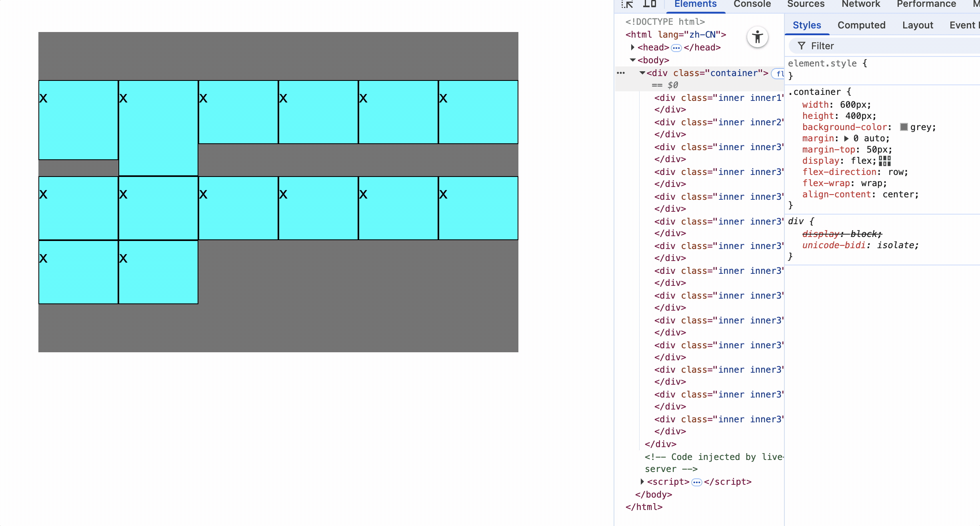Toggle the device toolbar icon
Viewport: 980px width, 526px height.
coord(650,4)
